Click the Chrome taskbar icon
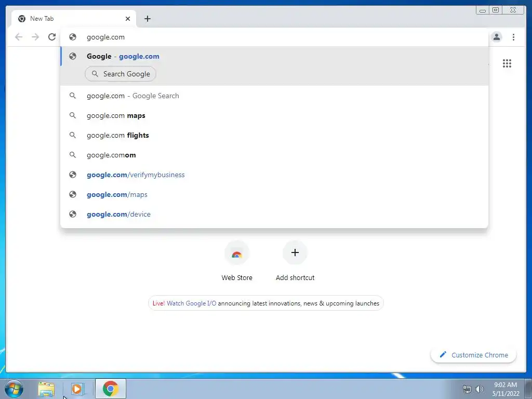 (110, 389)
